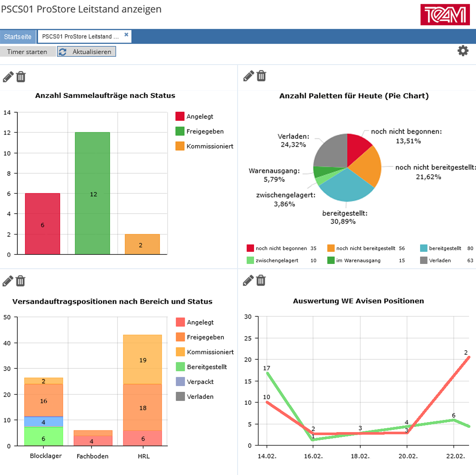Close the PSCS01 ProStore Leitstand tab
The height and width of the screenshot is (475, 476).
126,35
